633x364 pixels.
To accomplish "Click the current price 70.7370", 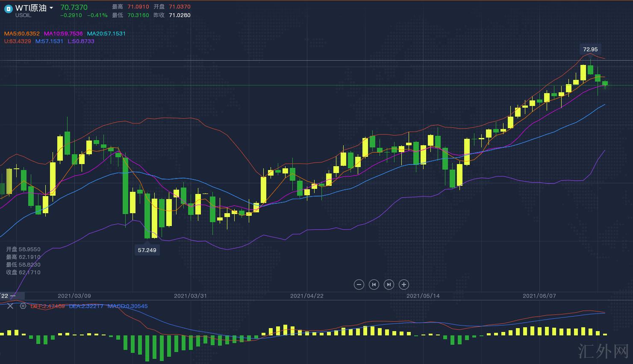I will 74,7.
